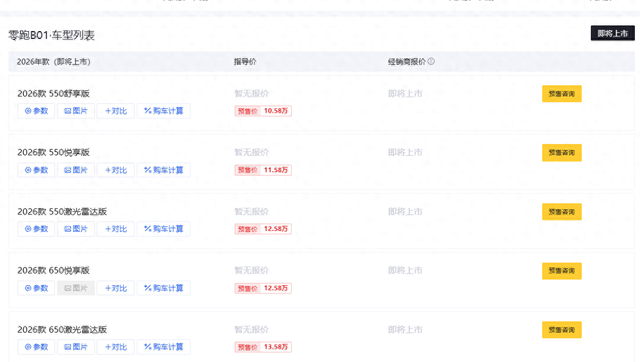Open 参数 for 2026款 650激光雷达版
The width and height of the screenshot is (640, 362).
(36, 347)
